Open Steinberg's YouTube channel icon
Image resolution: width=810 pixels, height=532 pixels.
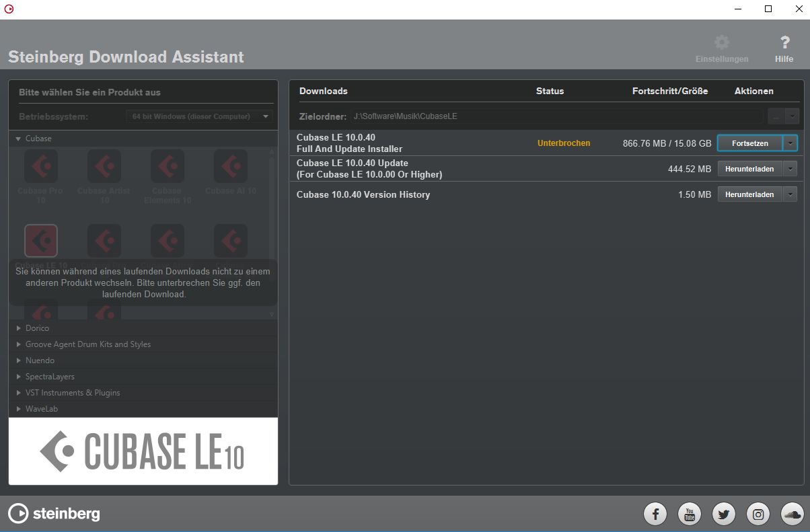690,515
